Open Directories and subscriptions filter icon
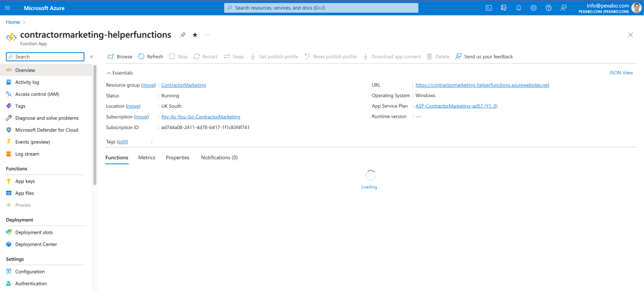644x291 pixels. coord(503,8)
